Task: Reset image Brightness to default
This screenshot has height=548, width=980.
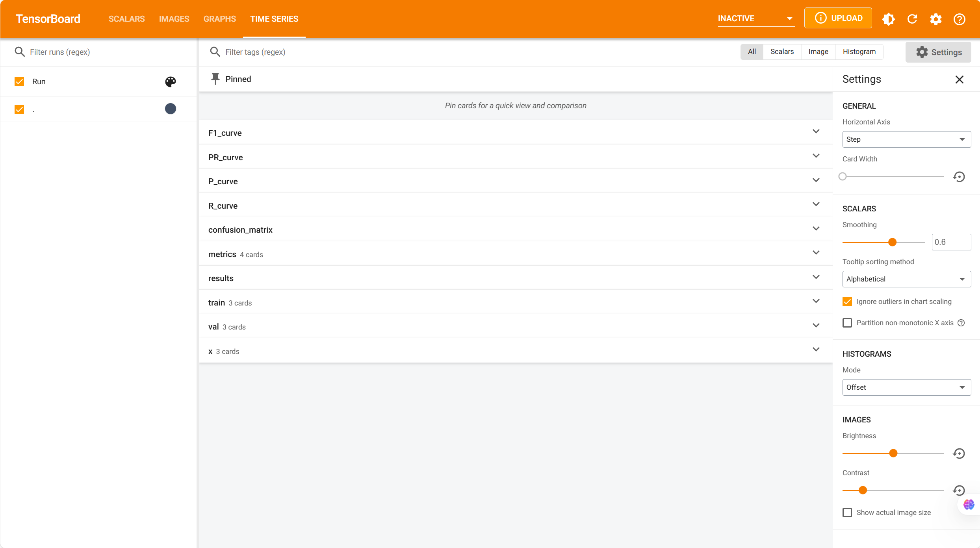Action: (x=959, y=454)
